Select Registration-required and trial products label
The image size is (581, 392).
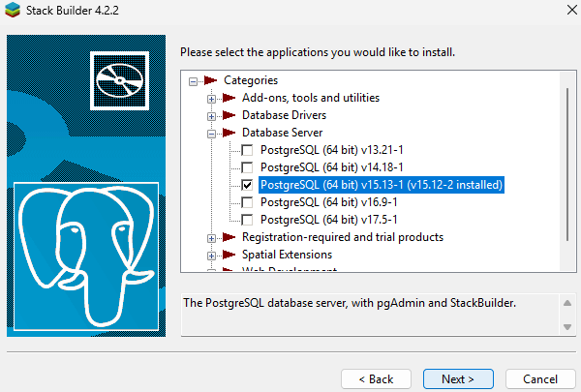click(x=343, y=237)
